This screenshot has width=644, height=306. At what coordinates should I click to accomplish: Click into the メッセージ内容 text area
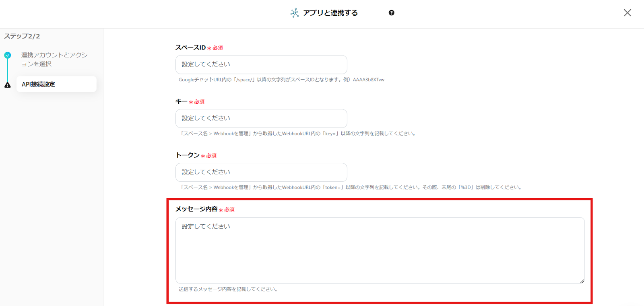click(380, 251)
